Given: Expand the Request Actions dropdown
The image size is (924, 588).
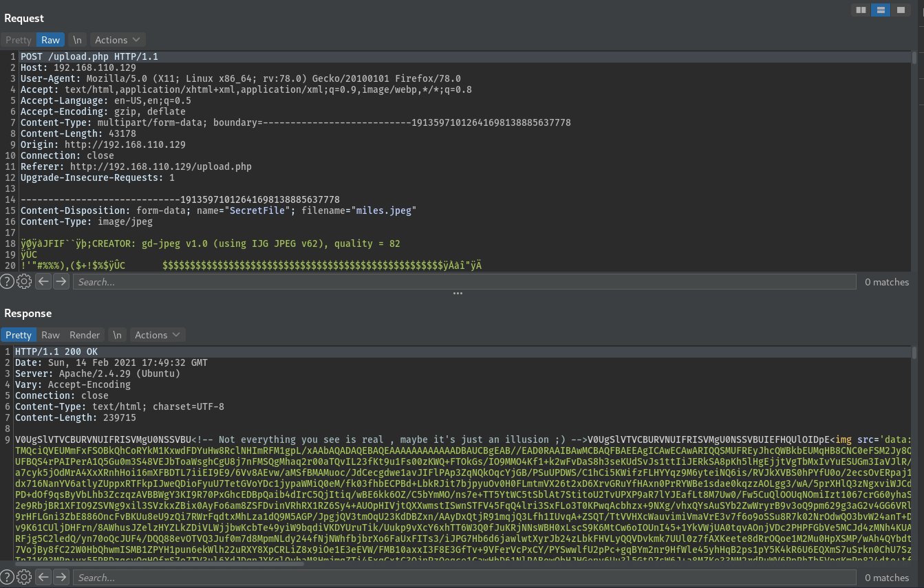Looking at the screenshot, I should (118, 40).
